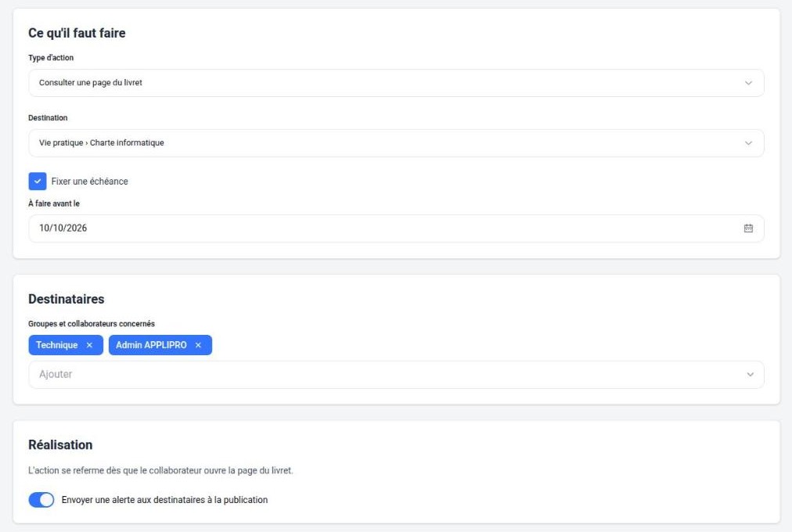
Task: Disable the alert-on-publication toggle switch
Action: click(x=41, y=500)
